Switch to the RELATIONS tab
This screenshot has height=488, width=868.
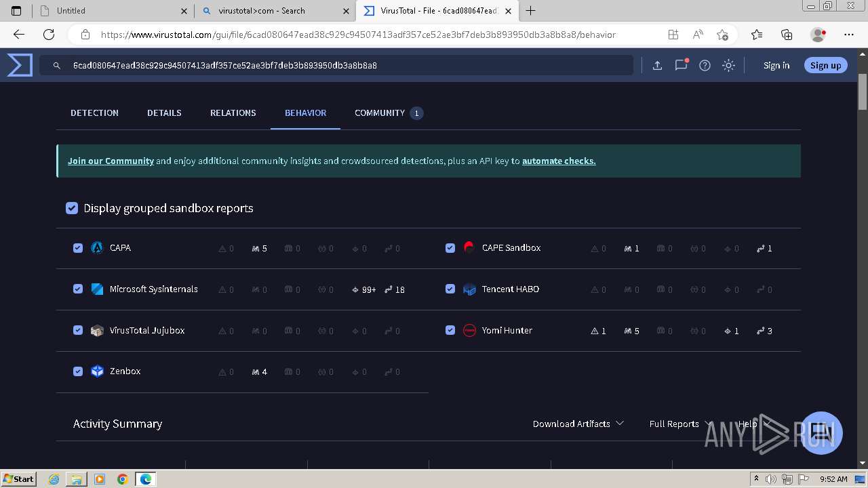(x=233, y=113)
